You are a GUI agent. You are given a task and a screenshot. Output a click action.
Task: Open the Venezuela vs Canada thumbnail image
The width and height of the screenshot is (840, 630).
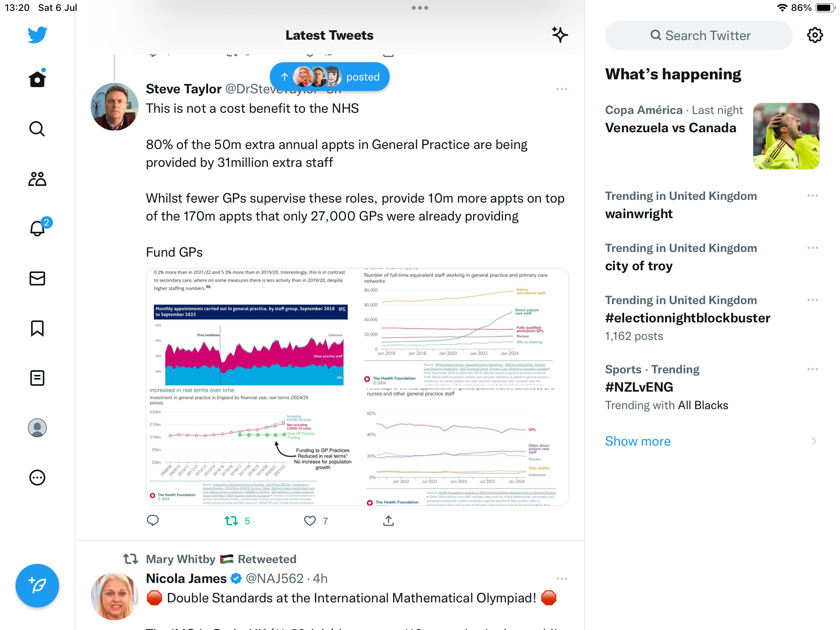point(786,136)
